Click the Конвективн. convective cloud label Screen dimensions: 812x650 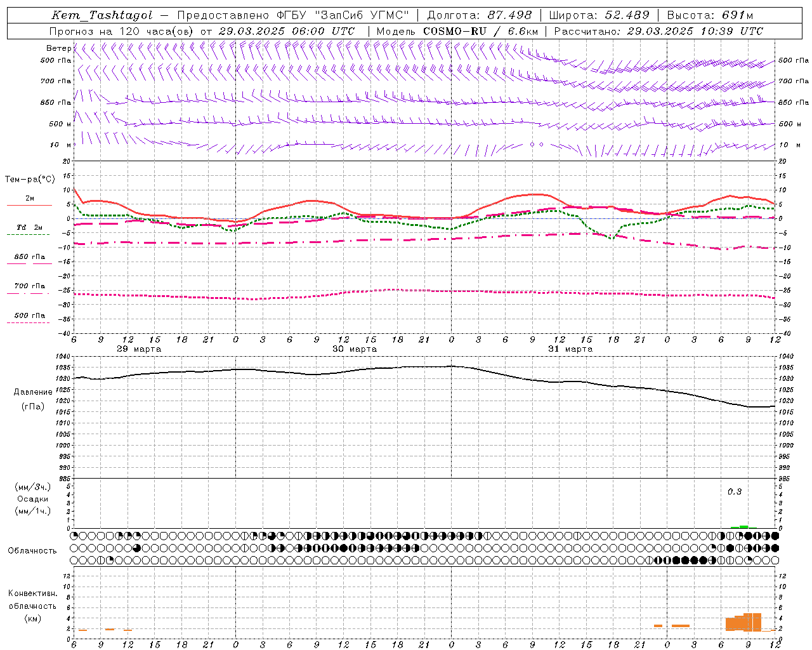(33, 594)
